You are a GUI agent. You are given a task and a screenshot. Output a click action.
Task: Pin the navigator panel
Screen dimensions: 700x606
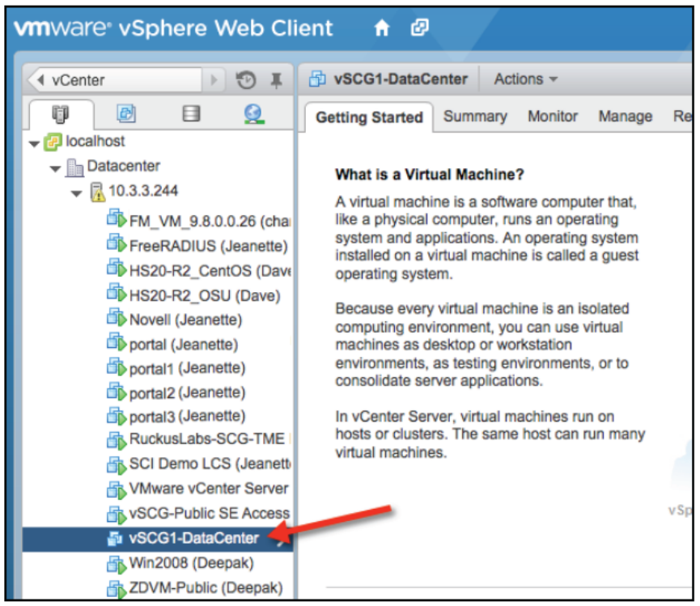(276, 80)
